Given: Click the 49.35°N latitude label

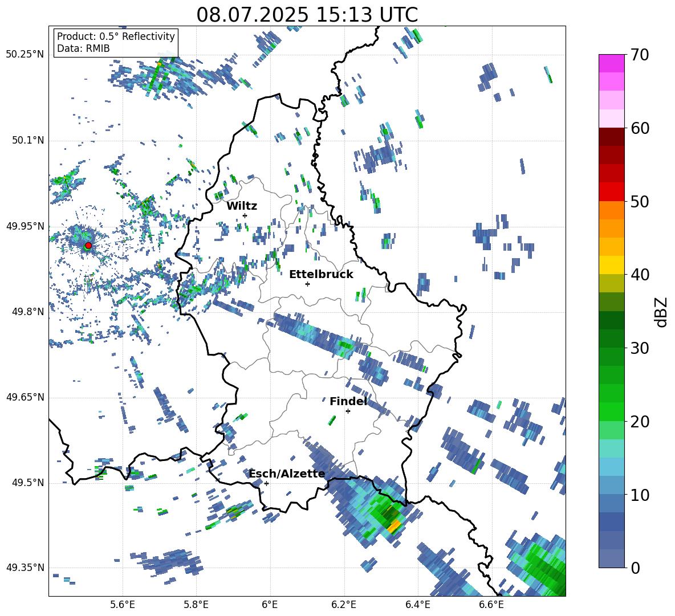Looking at the screenshot, I should click(25, 568).
